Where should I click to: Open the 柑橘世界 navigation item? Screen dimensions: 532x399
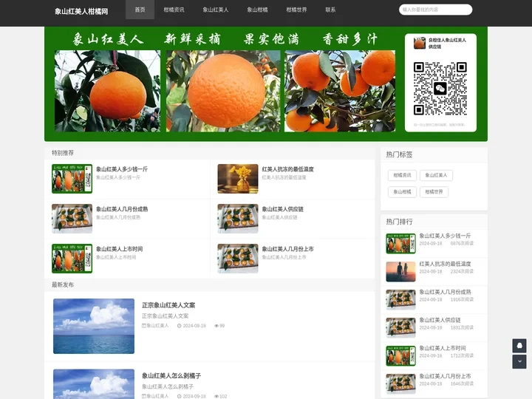click(296, 10)
